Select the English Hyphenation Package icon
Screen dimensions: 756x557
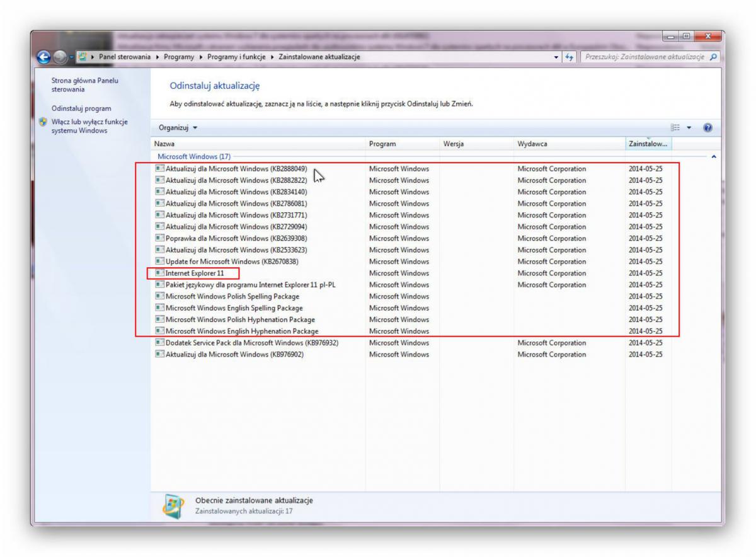click(x=159, y=331)
